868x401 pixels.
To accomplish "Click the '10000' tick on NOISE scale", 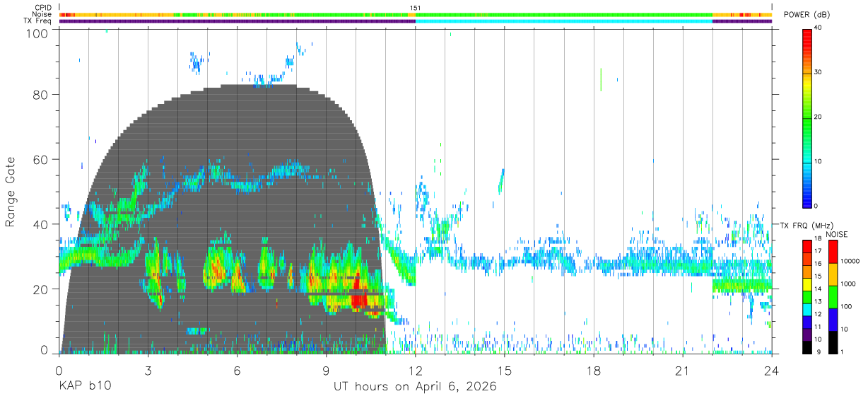I will click(850, 261).
